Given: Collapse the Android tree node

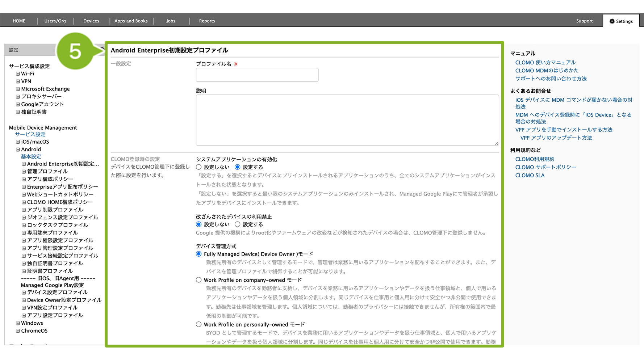Looking at the screenshot, I should (x=18, y=150).
